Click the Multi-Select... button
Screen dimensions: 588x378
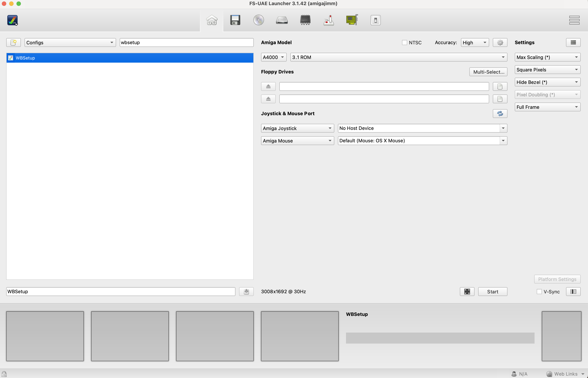[x=488, y=72]
